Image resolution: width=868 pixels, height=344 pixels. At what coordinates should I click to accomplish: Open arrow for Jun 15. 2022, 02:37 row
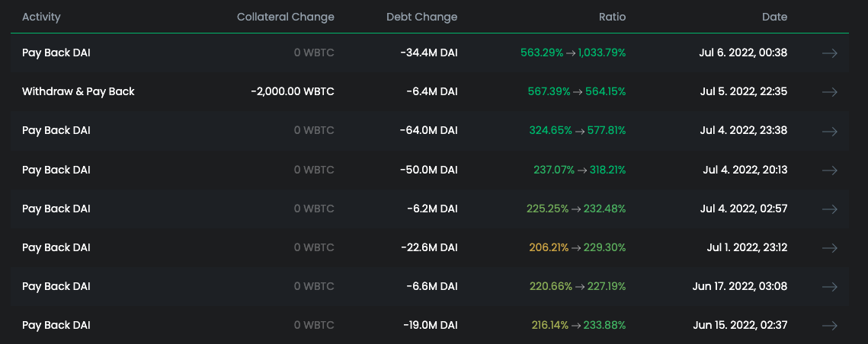[830, 326]
